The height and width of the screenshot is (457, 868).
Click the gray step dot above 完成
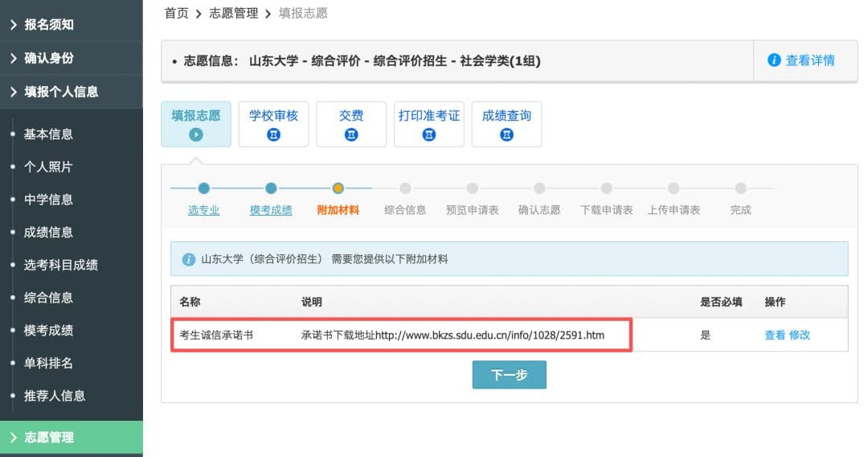point(741,188)
